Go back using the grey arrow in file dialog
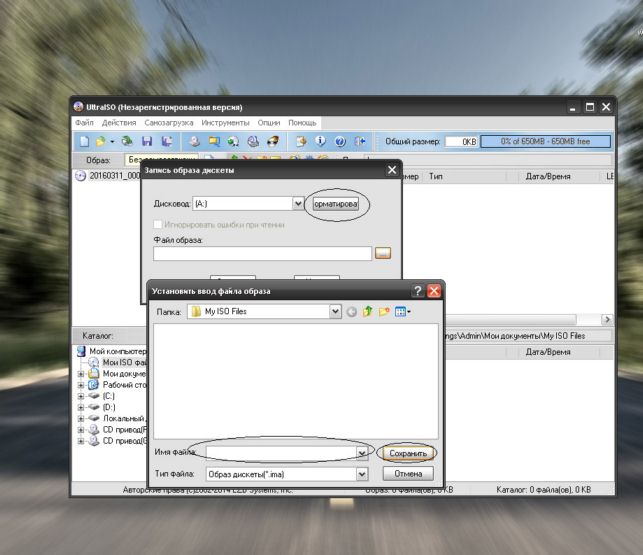The image size is (643, 555). click(351, 312)
